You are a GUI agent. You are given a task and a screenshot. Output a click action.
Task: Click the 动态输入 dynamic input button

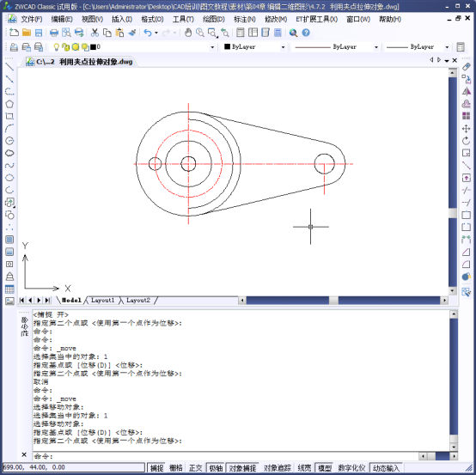386,468
